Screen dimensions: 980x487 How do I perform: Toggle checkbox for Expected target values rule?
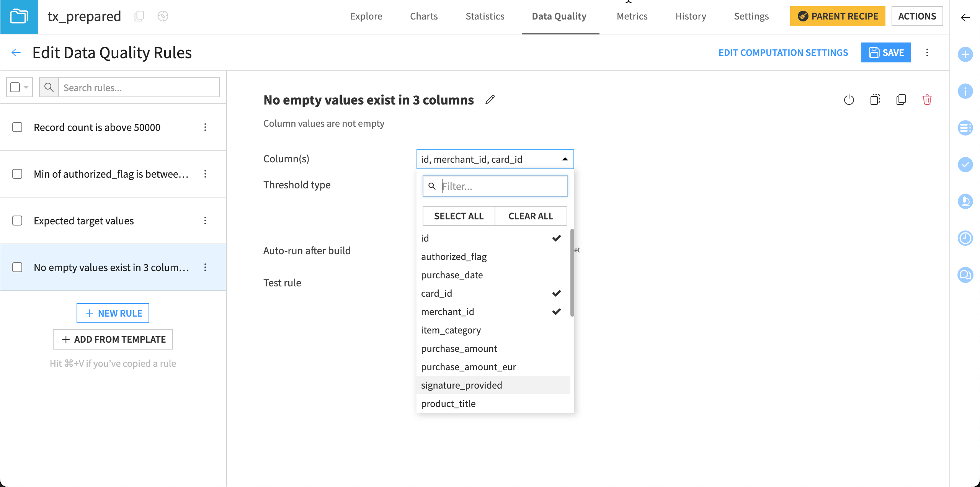[x=18, y=221]
